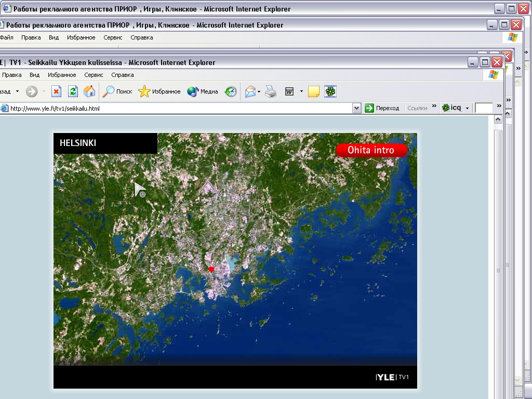Screen dimensions: 532x399
Task: Open the Поиск search panel
Action: [117, 91]
